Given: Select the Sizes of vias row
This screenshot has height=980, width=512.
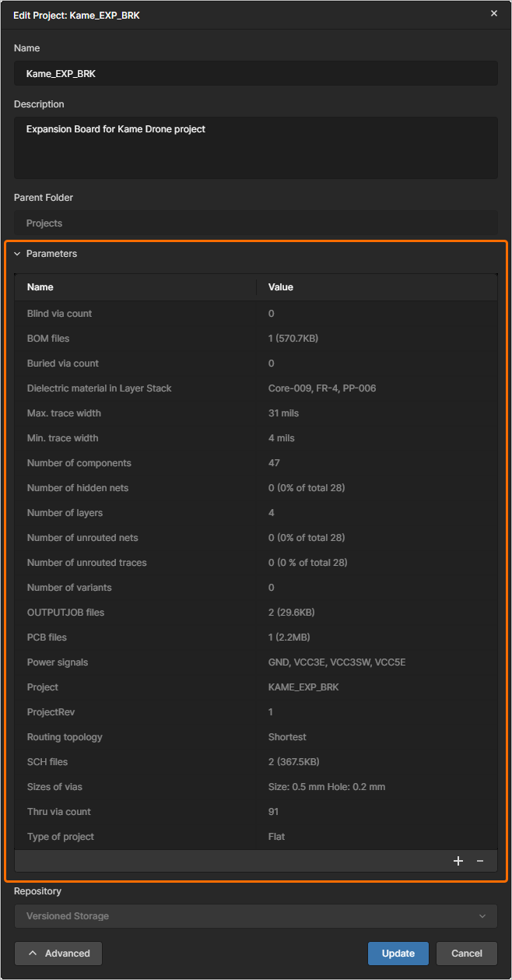Looking at the screenshot, I should pyautogui.click(x=255, y=787).
